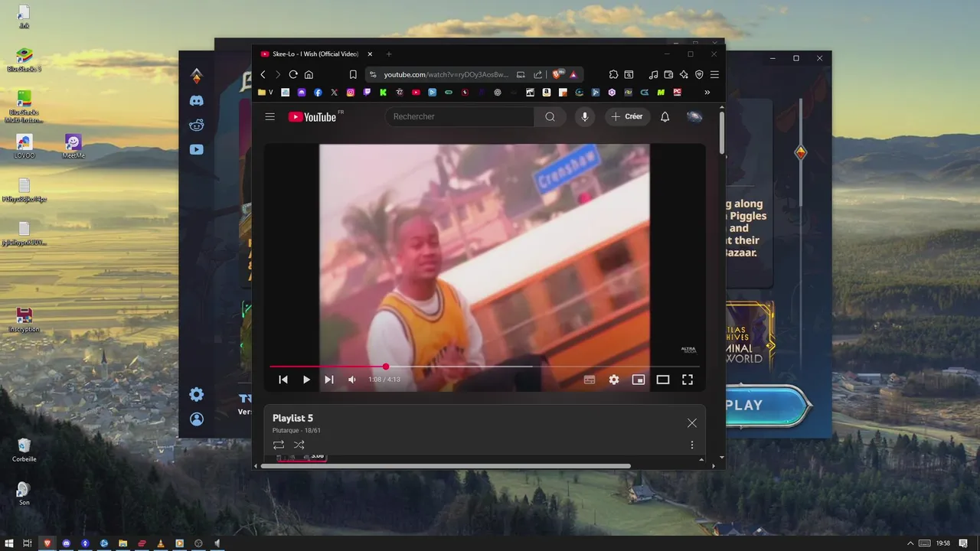Screen dimensions: 980x551
Task: Click the YouTube search magnifier button
Action: (550, 116)
